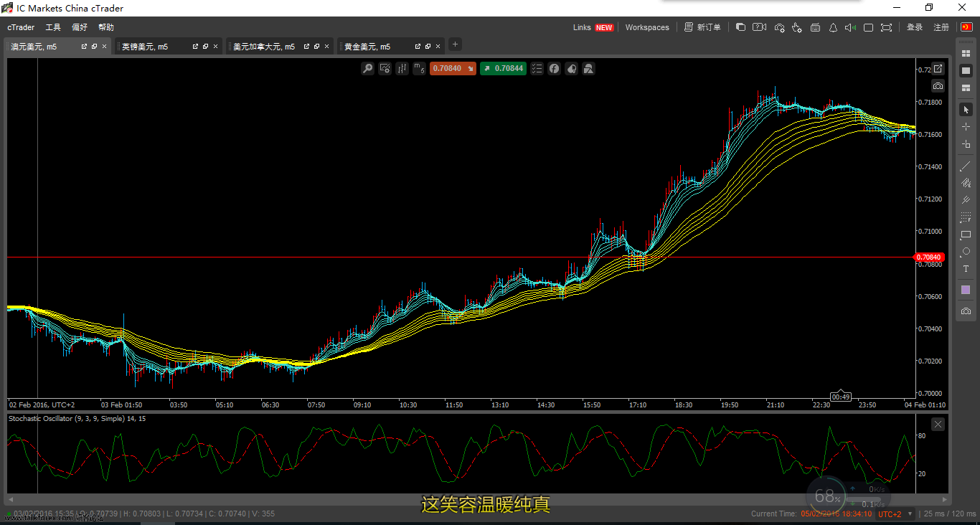Click the 登录 login link

(915, 27)
